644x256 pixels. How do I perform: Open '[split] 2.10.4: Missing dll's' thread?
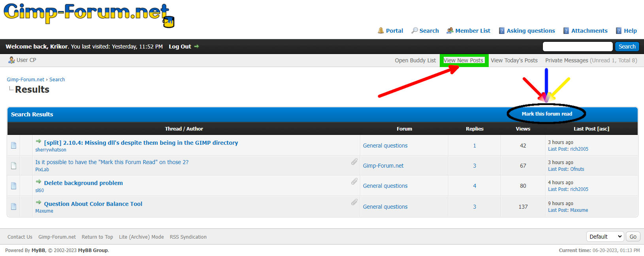point(141,143)
